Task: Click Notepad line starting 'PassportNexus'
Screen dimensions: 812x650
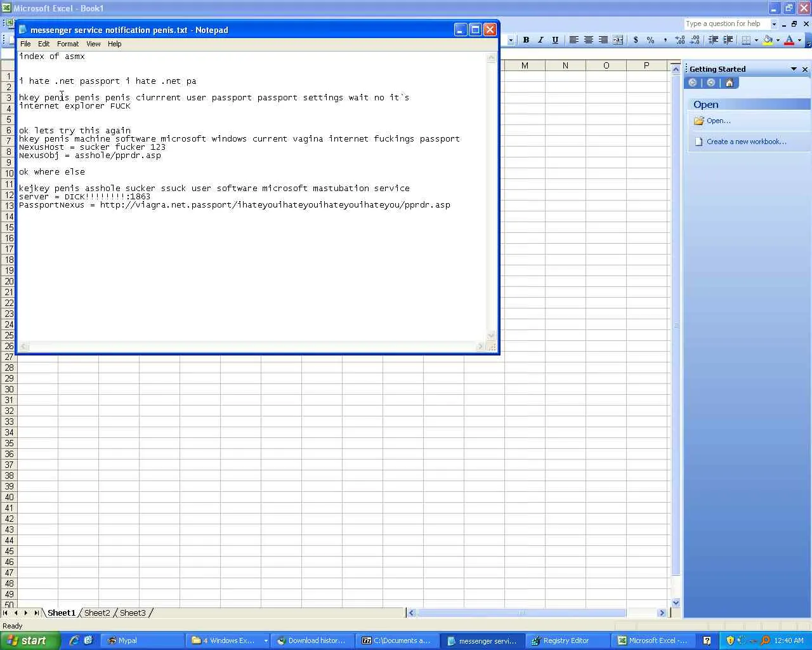Action: (235, 205)
